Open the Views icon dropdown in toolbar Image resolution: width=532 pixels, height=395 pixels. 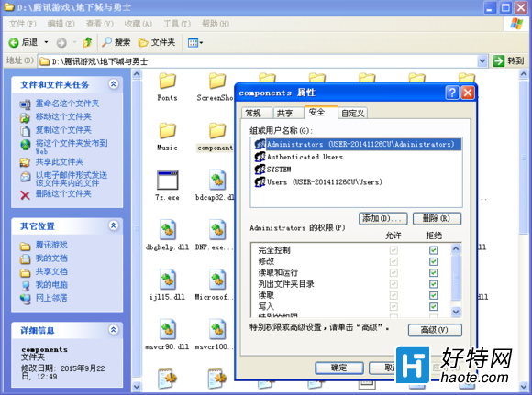195,43
